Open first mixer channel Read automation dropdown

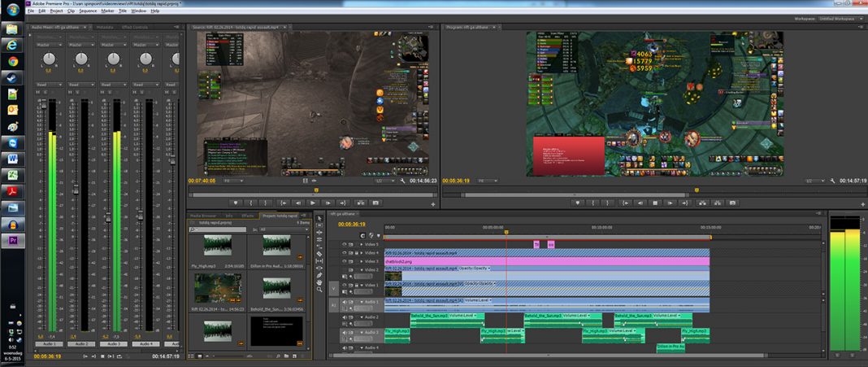[x=50, y=85]
